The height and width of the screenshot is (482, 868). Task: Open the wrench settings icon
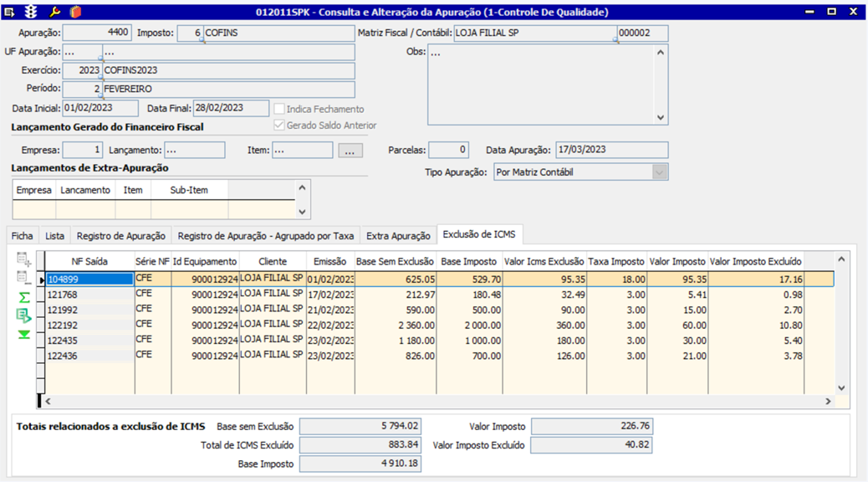click(x=54, y=13)
